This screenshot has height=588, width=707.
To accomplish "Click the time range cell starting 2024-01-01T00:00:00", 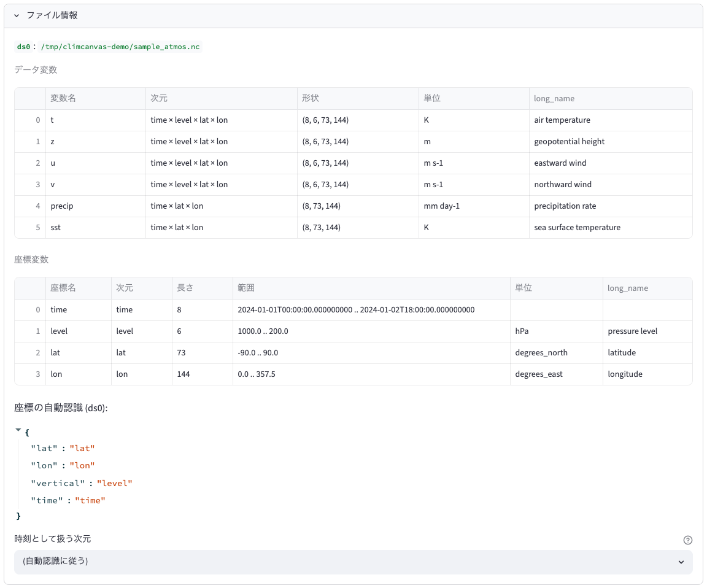I will [371, 310].
